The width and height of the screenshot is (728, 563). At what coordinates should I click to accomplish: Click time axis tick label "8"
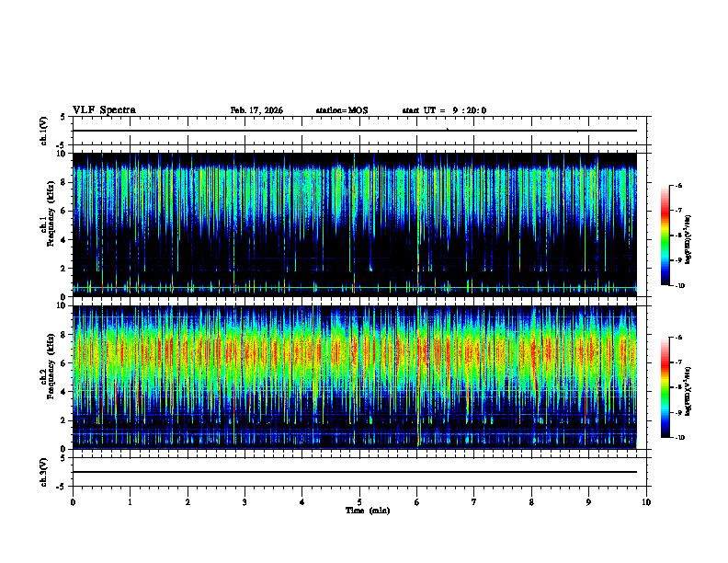pyautogui.click(x=531, y=502)
